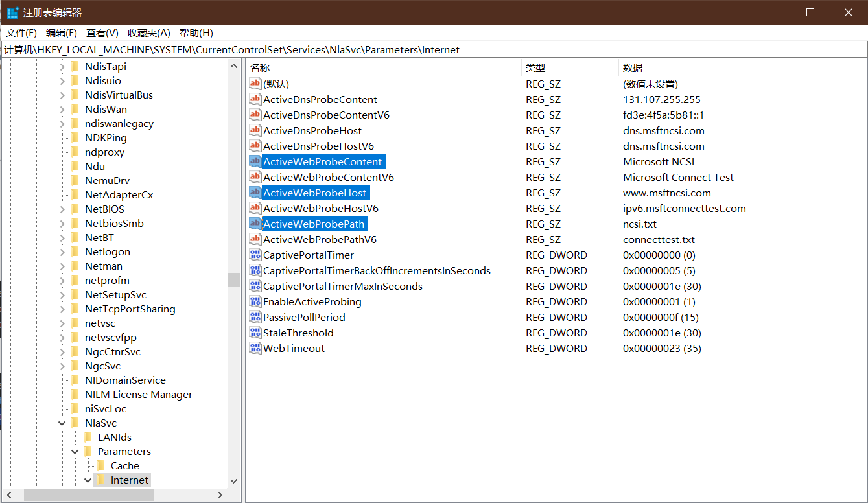Click the tree horizontal scroll right arrow
The width and height of the screenshot is (868, 503).
tap(220, 495)
